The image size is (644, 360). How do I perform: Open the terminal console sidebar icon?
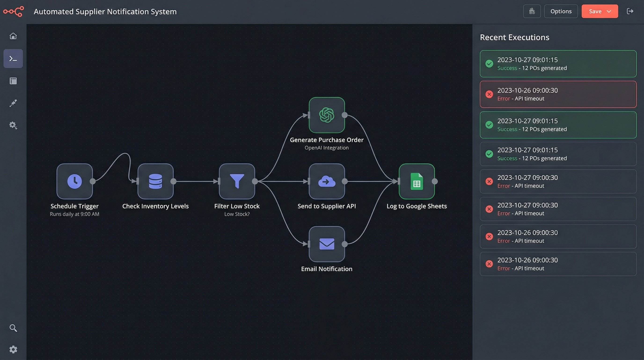point(13,59)
